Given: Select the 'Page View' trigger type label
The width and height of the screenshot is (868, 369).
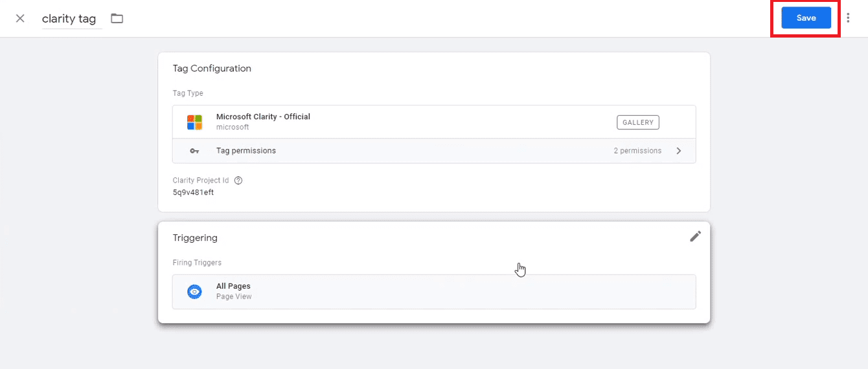Looking at the screenshot, I should (234, 296).
